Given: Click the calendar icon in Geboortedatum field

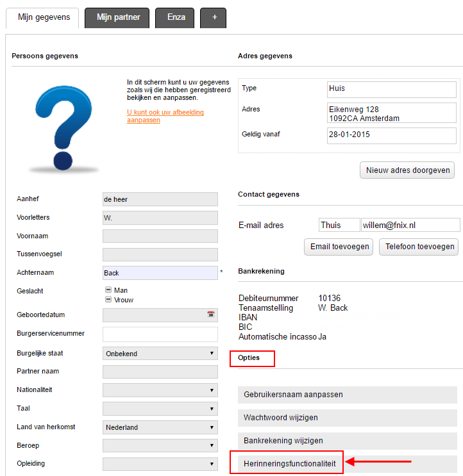Looking at the screenshot, I should (x=210, y=315).
